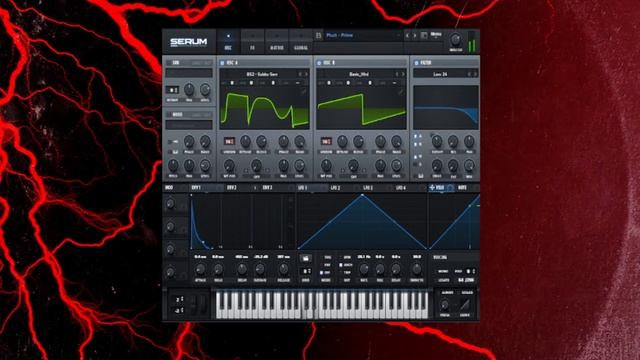Viewport: 640px width, 360px height.
Task: Click the OSC A Unison voices box
Action: point(229,142)
